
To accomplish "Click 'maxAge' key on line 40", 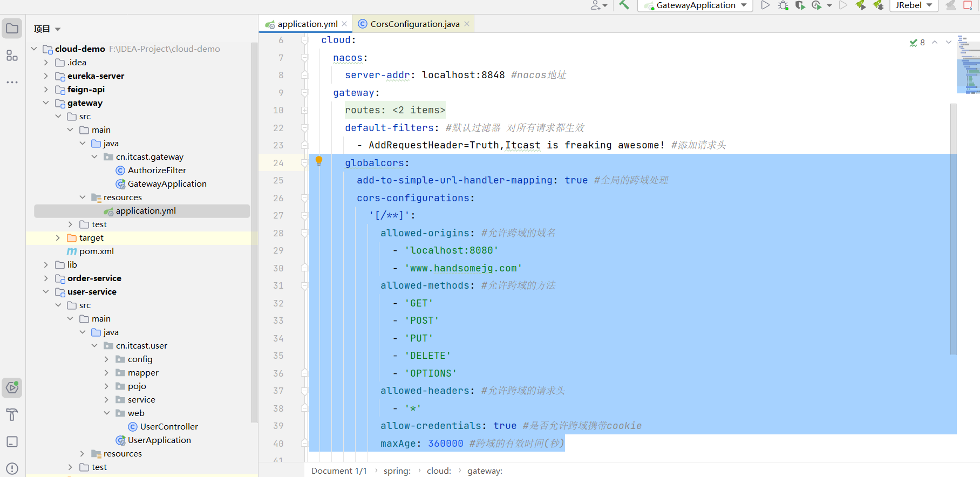I will [398, 444].
